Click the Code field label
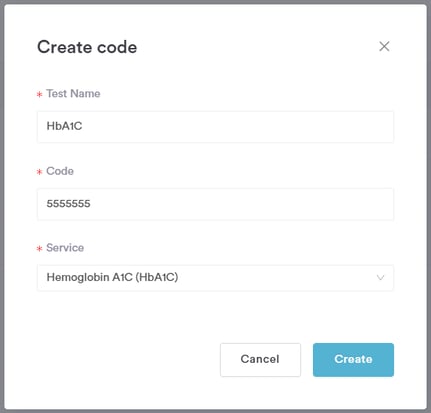 click(60, 171)
